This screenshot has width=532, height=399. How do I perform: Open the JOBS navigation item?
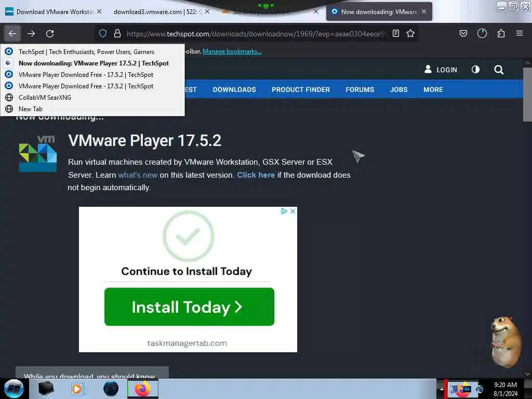pos(398,89)
